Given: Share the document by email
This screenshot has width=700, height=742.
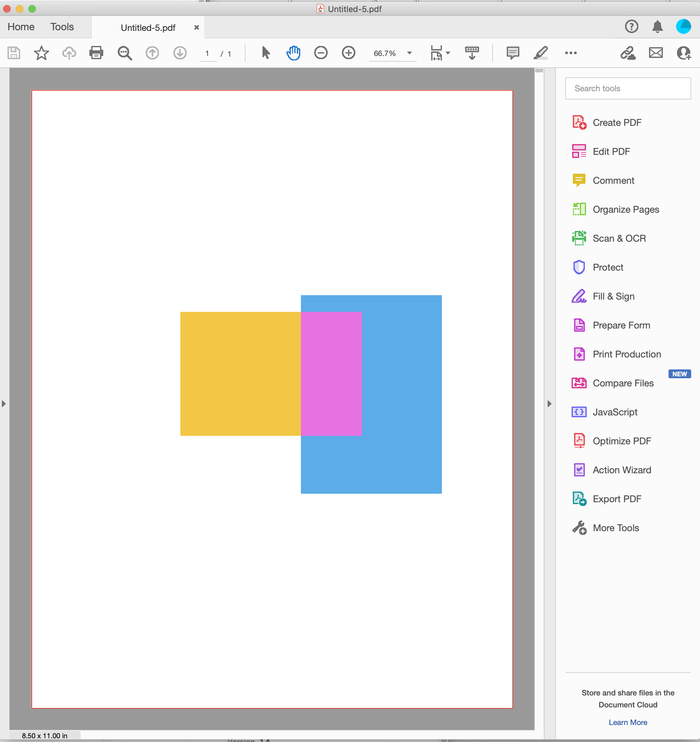Looking at the screenshot, I should [x=656, y=53].
